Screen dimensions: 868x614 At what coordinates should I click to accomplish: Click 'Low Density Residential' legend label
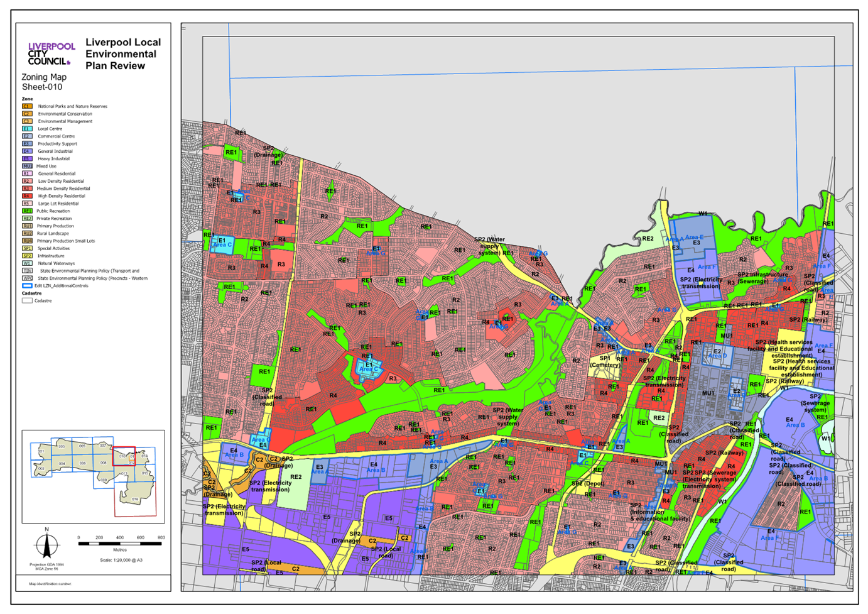(61, 181)
